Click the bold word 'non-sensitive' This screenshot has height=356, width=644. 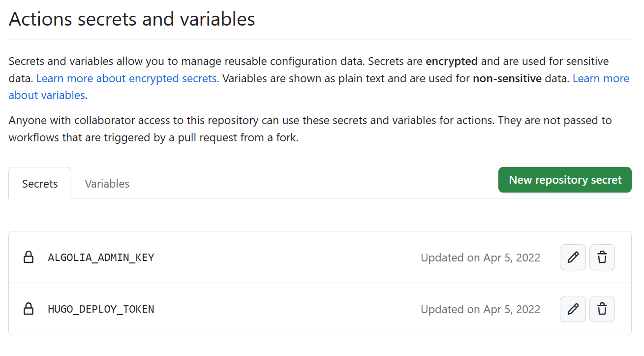507,78
